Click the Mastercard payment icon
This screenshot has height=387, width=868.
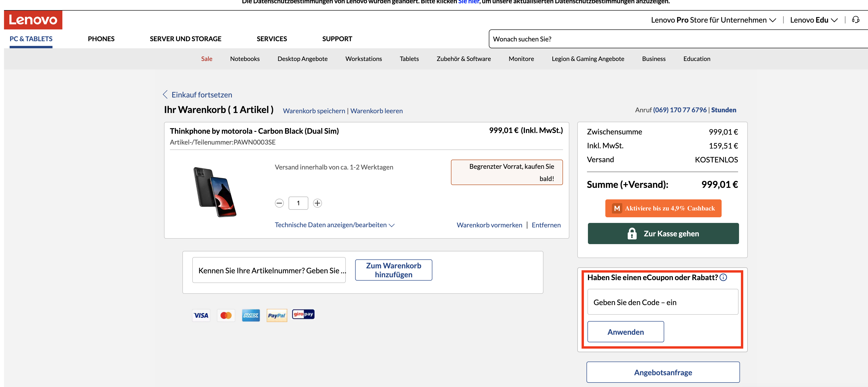coord(226,315)
